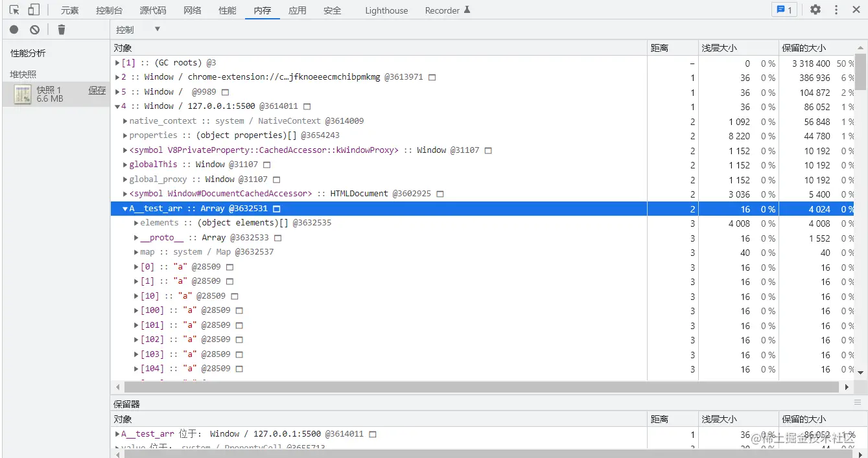868x458 pixels.
Task: Switch to the 网络 tab
Action: [193, 10]
